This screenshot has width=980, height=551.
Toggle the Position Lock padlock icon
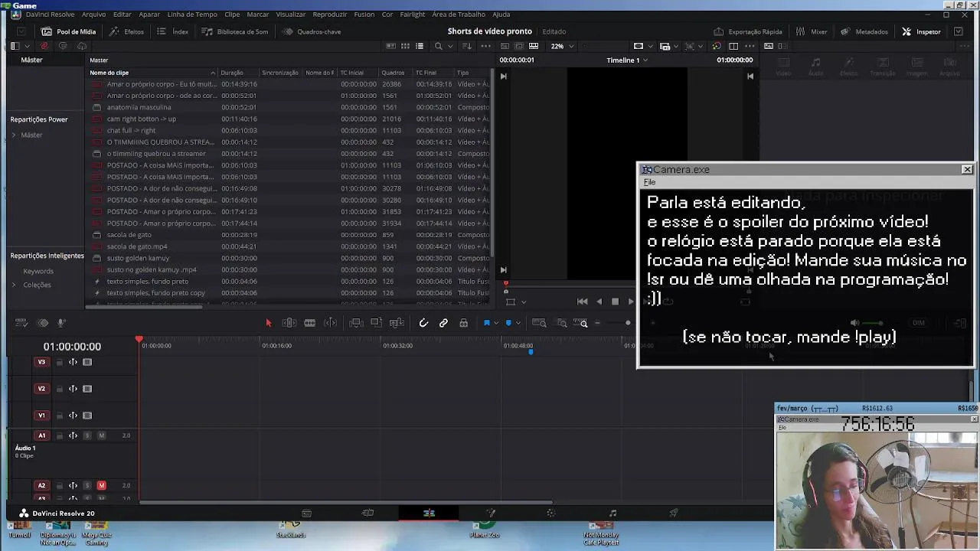463,323
